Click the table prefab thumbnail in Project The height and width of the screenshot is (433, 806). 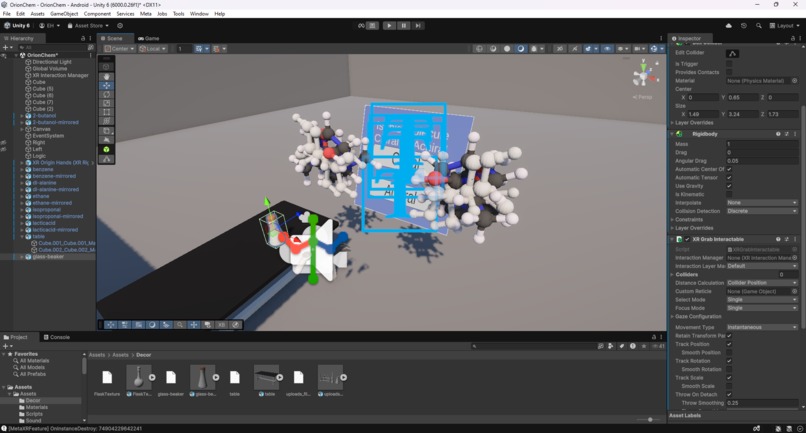tap(266, 377)
